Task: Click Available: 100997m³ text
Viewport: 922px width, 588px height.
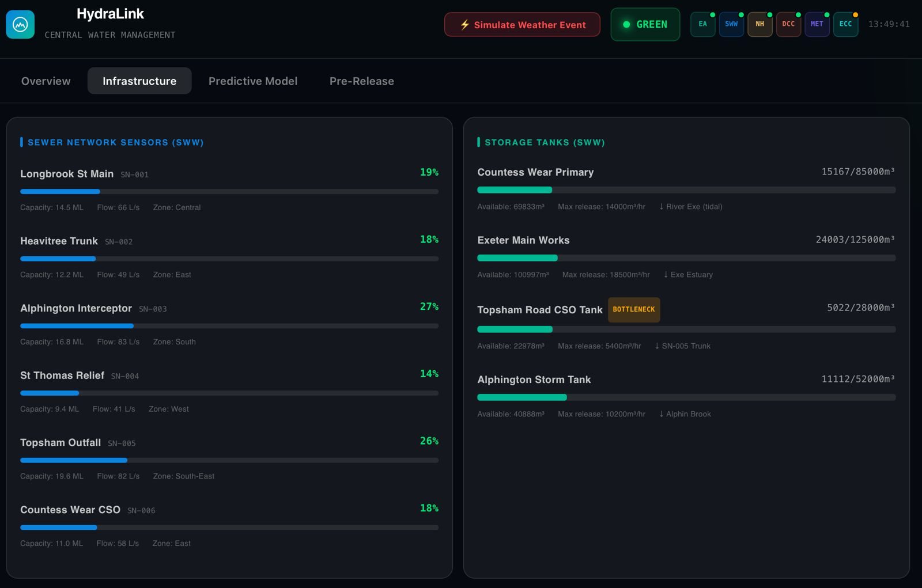Action: pyautogui.click(x=513, y=275)
